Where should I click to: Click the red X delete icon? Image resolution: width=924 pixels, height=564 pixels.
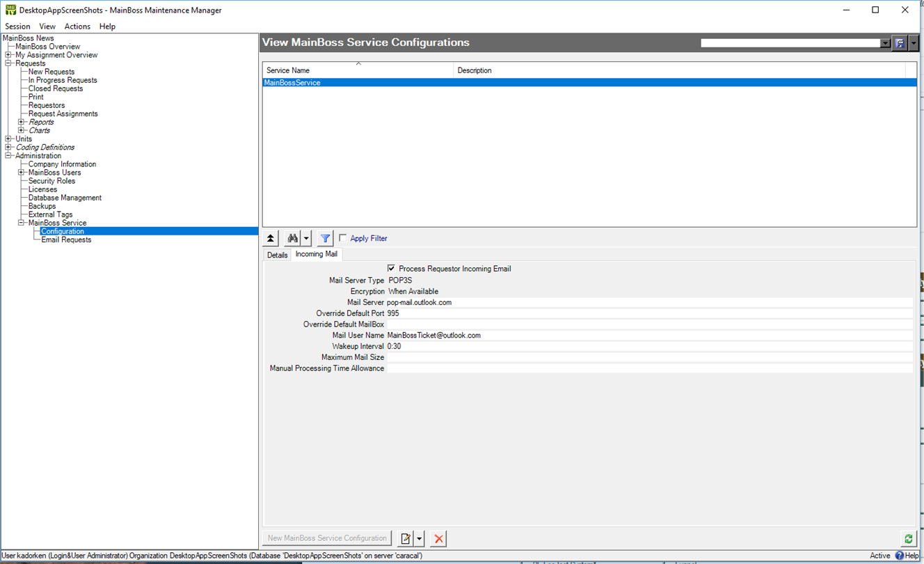438,538
